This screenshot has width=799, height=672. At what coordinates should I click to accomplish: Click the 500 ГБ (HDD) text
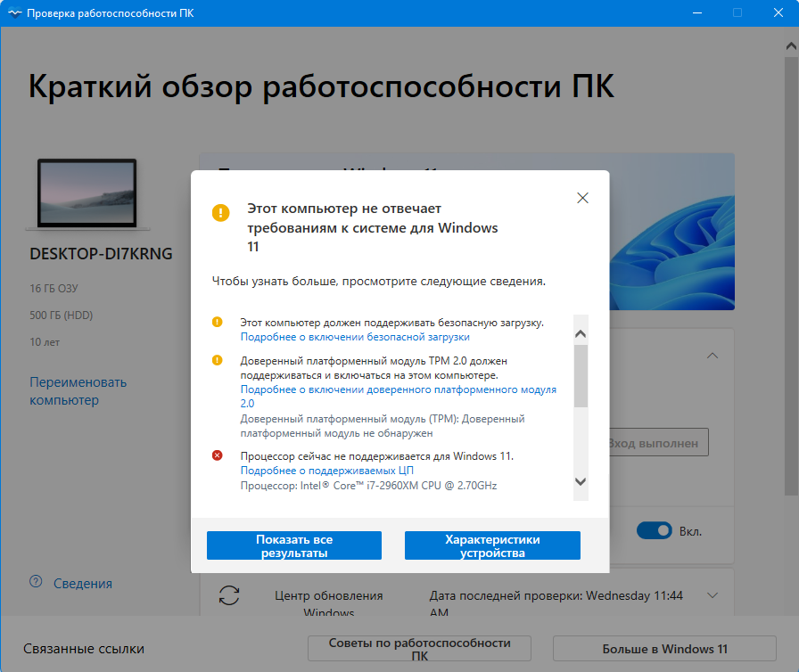tap(62, 316)
